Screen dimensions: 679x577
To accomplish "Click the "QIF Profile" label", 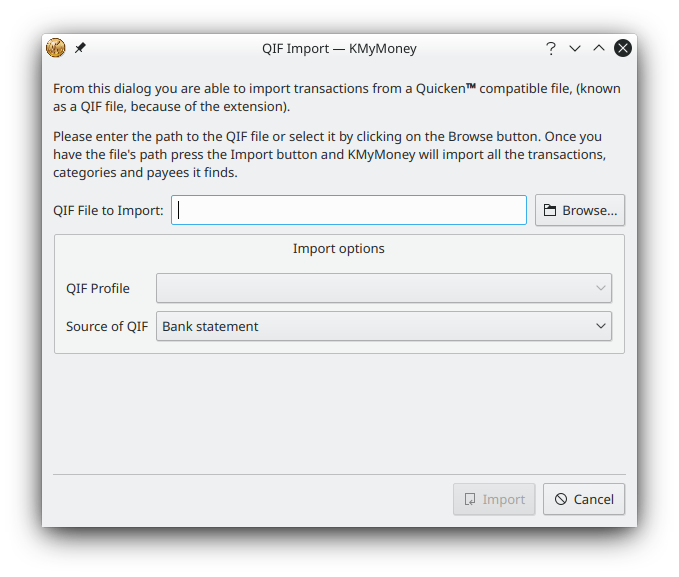I will [x=98, y=288].
